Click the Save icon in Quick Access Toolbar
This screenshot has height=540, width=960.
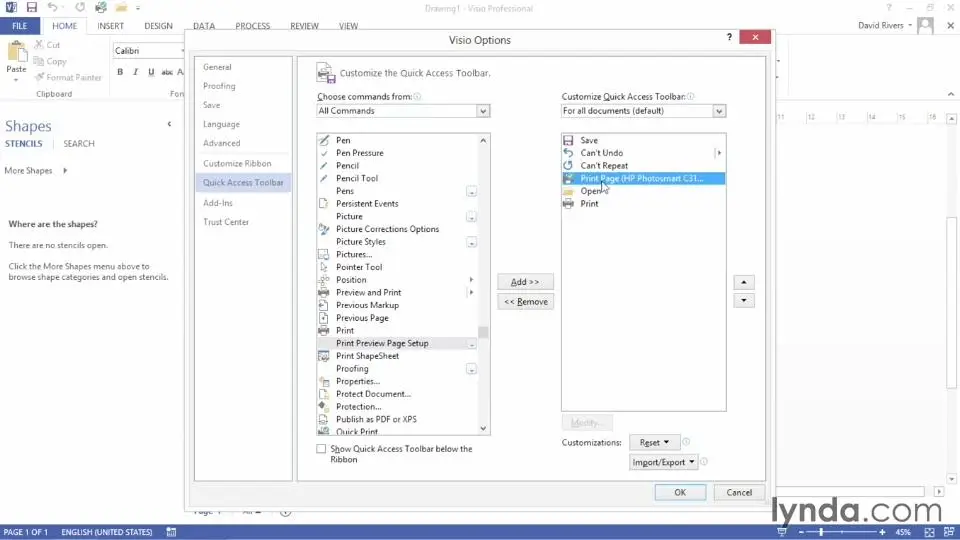click(x=31, y=8)
